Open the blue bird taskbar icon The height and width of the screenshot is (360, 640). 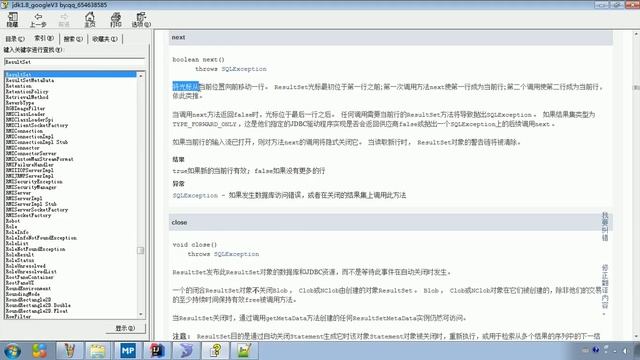tap(186, 350)
